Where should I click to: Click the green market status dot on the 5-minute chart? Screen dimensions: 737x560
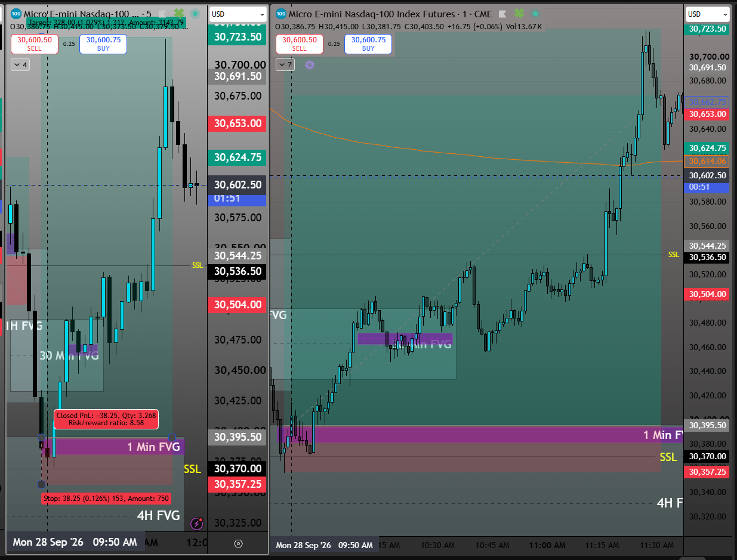tap(195, 13)
